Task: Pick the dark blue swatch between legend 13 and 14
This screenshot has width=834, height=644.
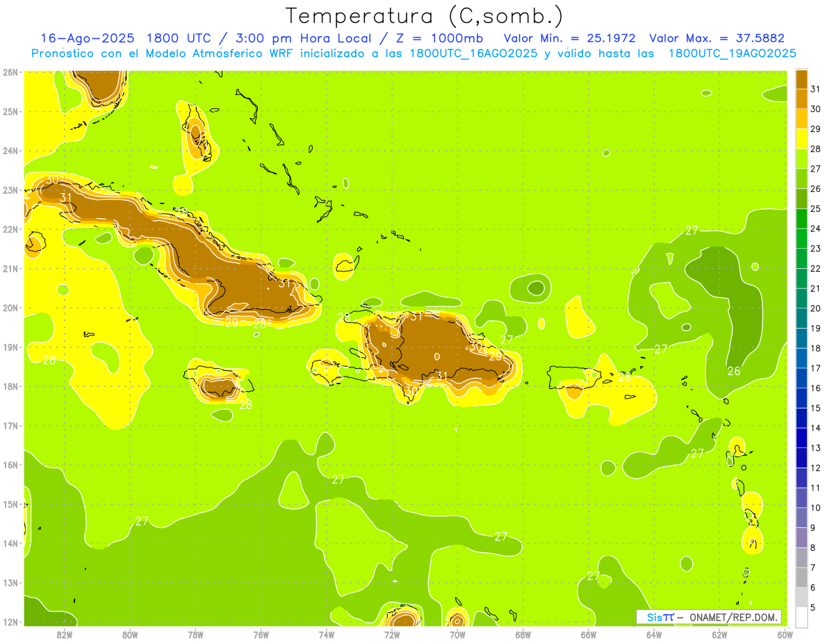Action: (x=801, y=438)
